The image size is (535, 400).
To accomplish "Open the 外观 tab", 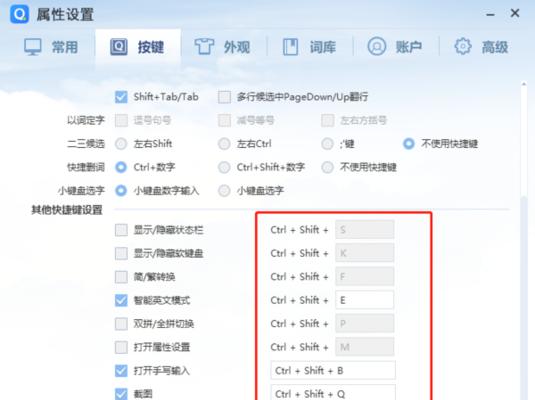I will (223, 47).
